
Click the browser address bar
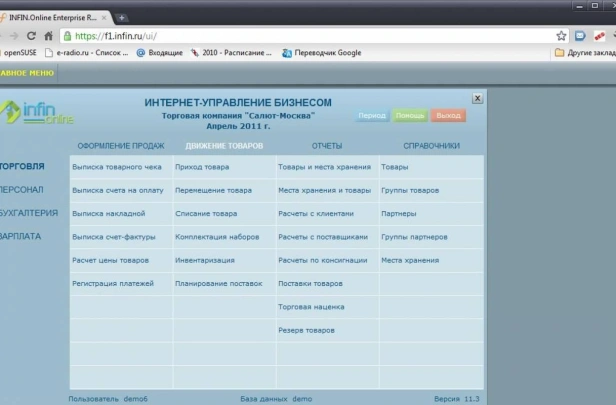click(x=306, y=36)
